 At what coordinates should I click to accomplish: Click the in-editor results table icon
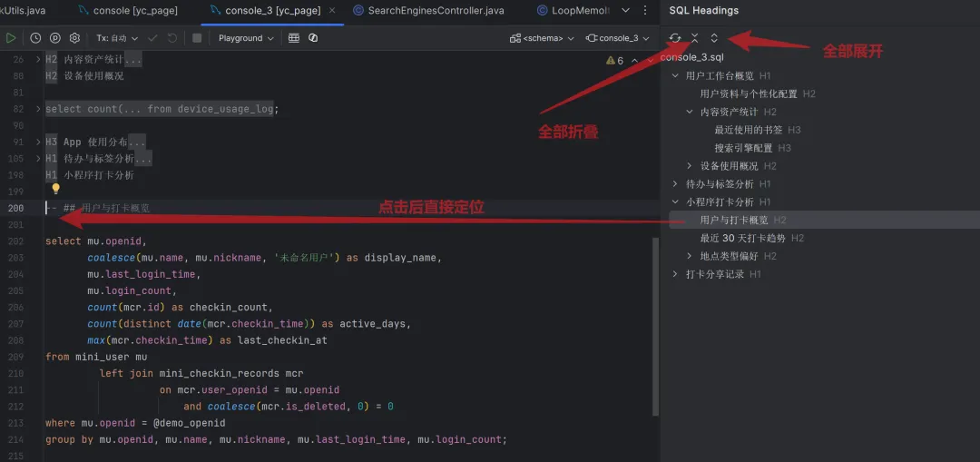(x=294, y=38)
